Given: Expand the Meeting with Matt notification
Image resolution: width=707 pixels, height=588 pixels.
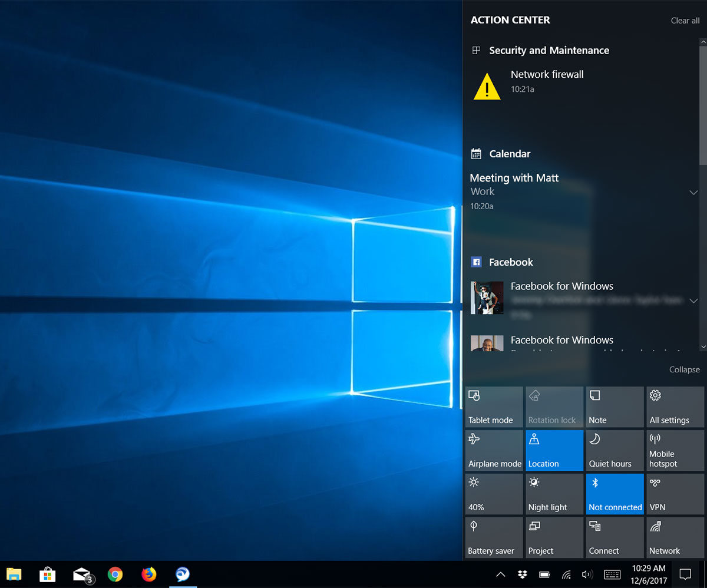Looking at the screenshot, I should (693, 193).
